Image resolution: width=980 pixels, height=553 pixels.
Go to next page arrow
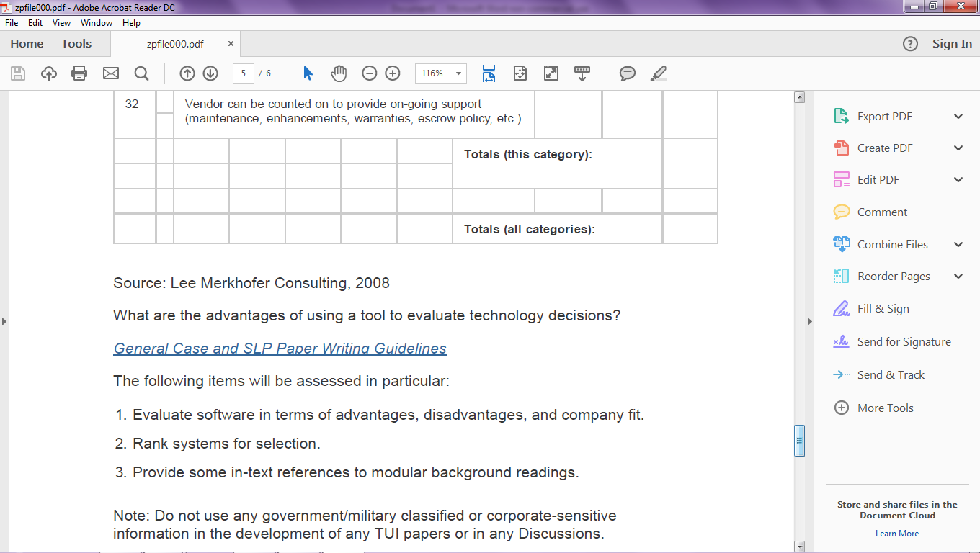click(210, 73)
